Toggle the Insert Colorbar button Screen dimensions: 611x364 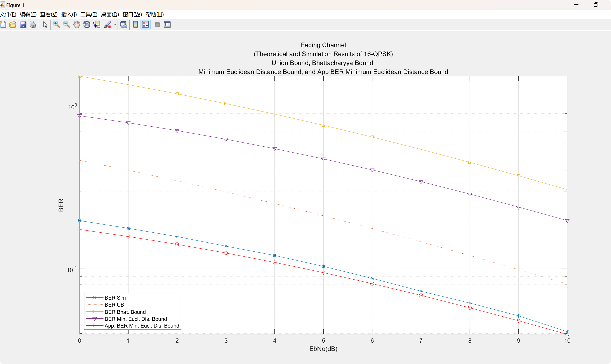(135, 24)
